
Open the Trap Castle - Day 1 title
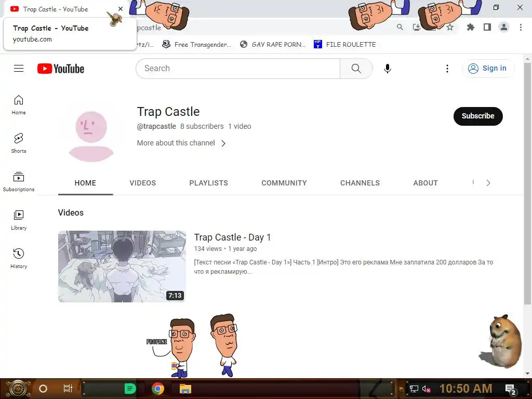(232, 237)
